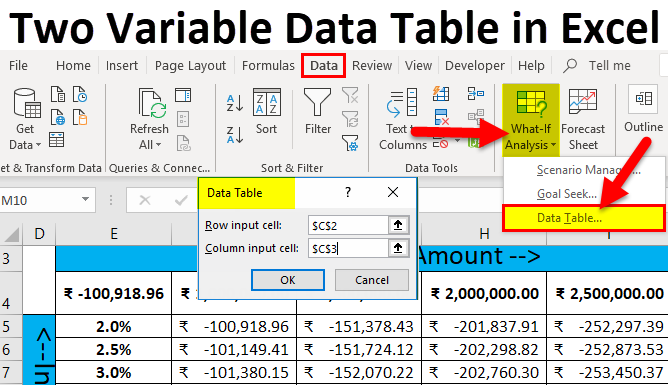This screenshot has height=385, width=668.
Task: Switch to the Home tab
Action: (x=73, y=66)
